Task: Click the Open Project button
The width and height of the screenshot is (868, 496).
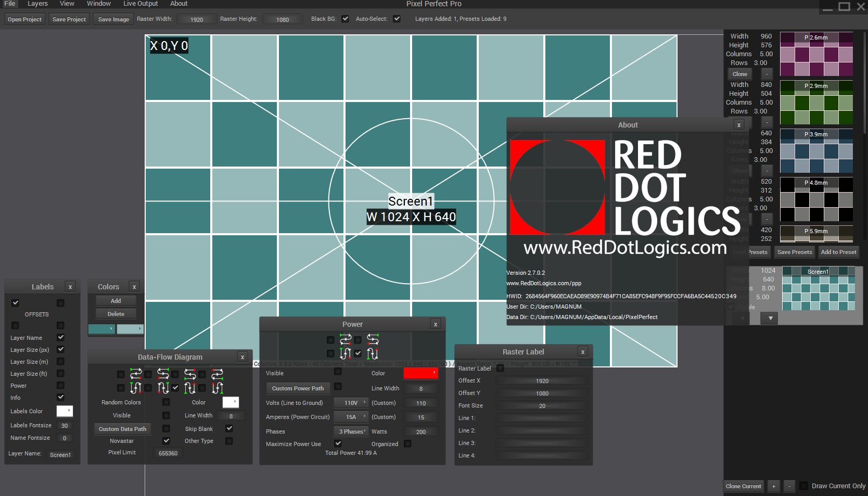Action: click(24, 19)
